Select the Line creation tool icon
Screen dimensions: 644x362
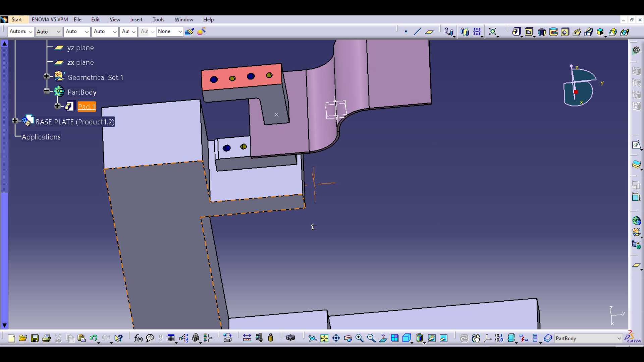(x=417, y=32)
